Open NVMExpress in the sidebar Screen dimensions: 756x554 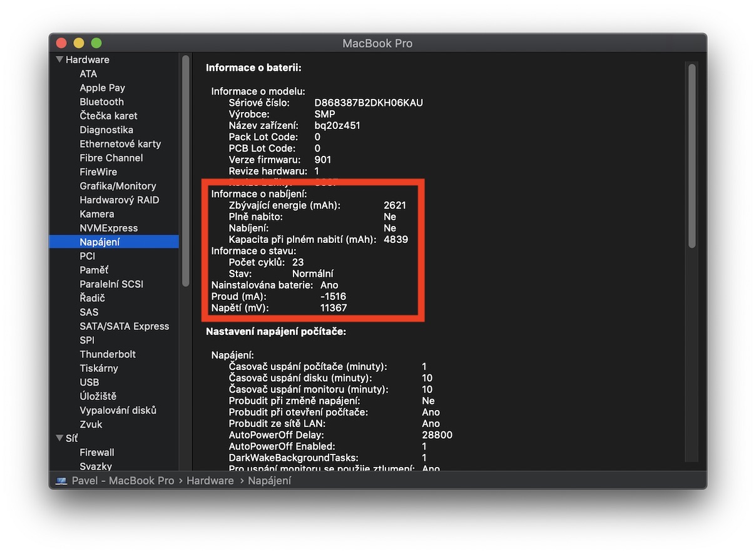(x=108, y=228)
